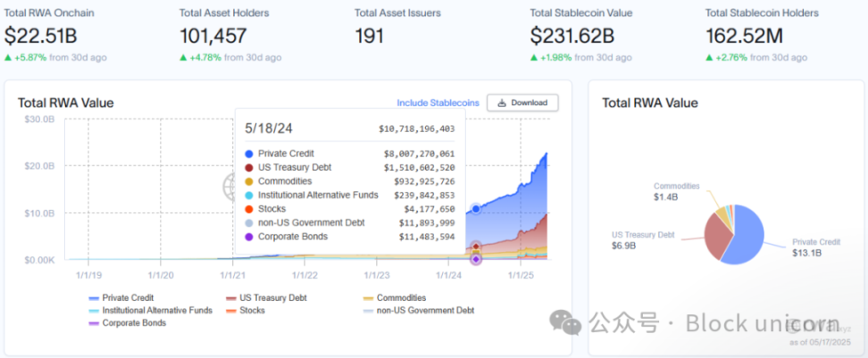This screenshot has width=868, height=358.
Task: Click Stocks legend color swatch
Action: tap(231, 310)
